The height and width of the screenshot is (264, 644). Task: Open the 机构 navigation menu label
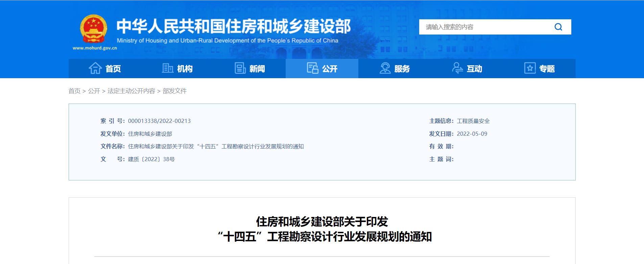185,69
